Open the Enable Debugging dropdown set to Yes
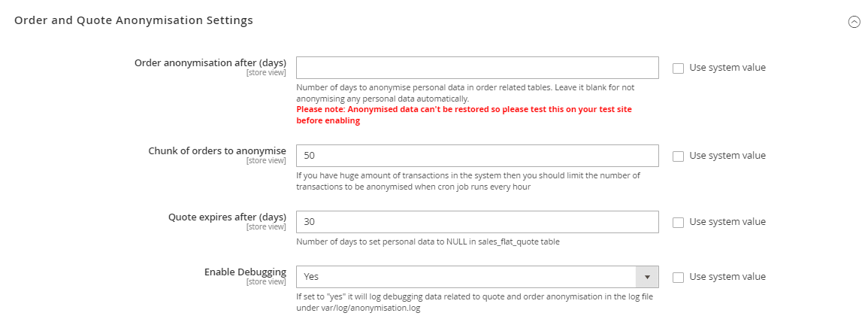The width and height of the screenshot is (868, 322). pyautogui.click(x=466, y=277)
